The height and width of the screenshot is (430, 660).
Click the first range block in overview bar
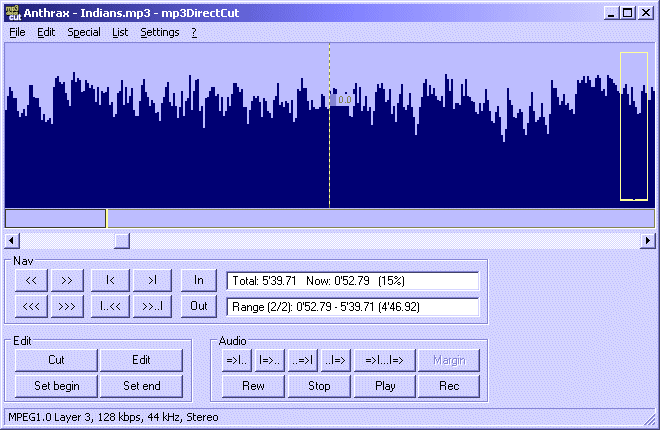point(55,218)
